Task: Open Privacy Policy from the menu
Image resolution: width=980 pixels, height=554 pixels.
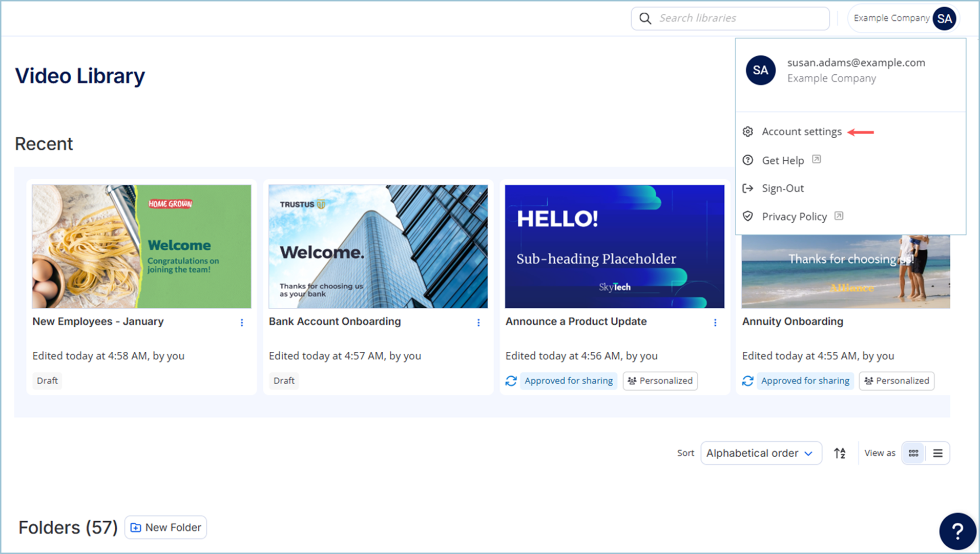Action: click(794, 217)
